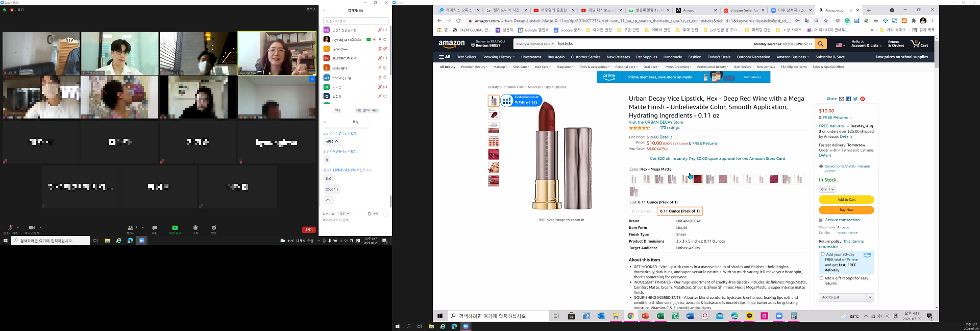
Task: Open Today's Deals in Amazon navigation
Action: click(x=719, y=57)
